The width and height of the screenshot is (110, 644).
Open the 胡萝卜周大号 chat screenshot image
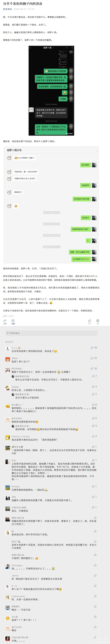click(51, 205)
